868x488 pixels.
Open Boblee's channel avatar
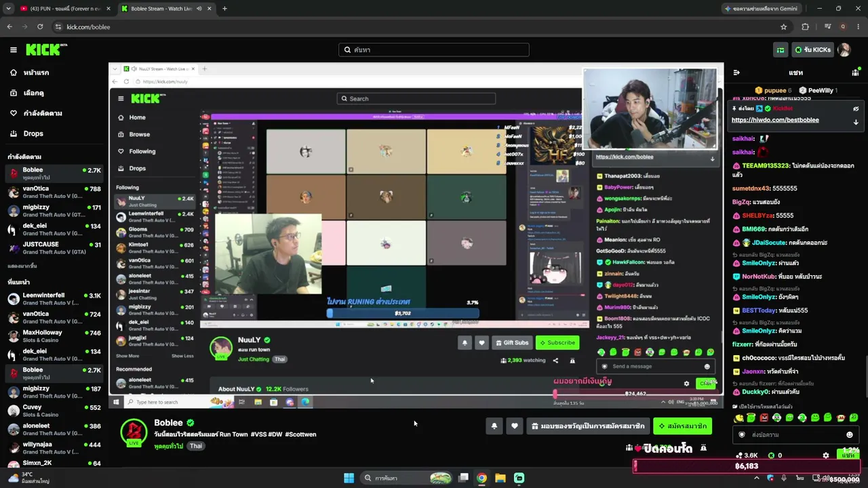134,432
